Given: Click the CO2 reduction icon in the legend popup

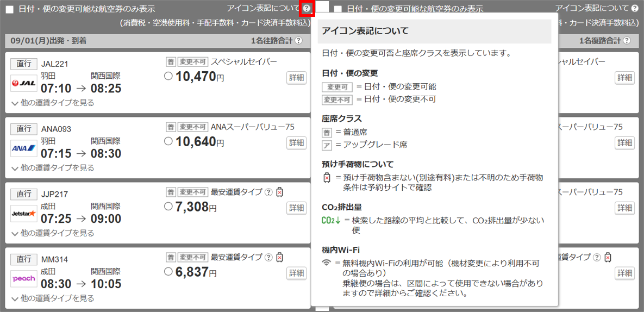Looking at the screenshot, I should [331, 221].
